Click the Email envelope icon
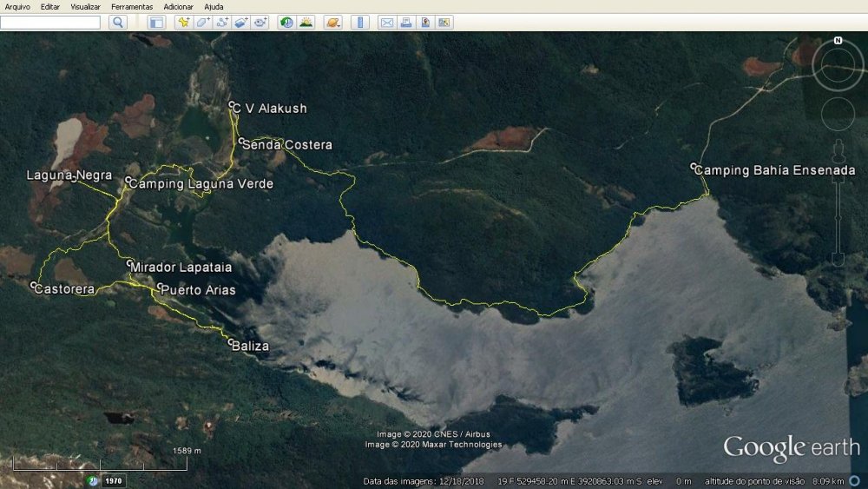868x489 pixels. pos(387,23)
